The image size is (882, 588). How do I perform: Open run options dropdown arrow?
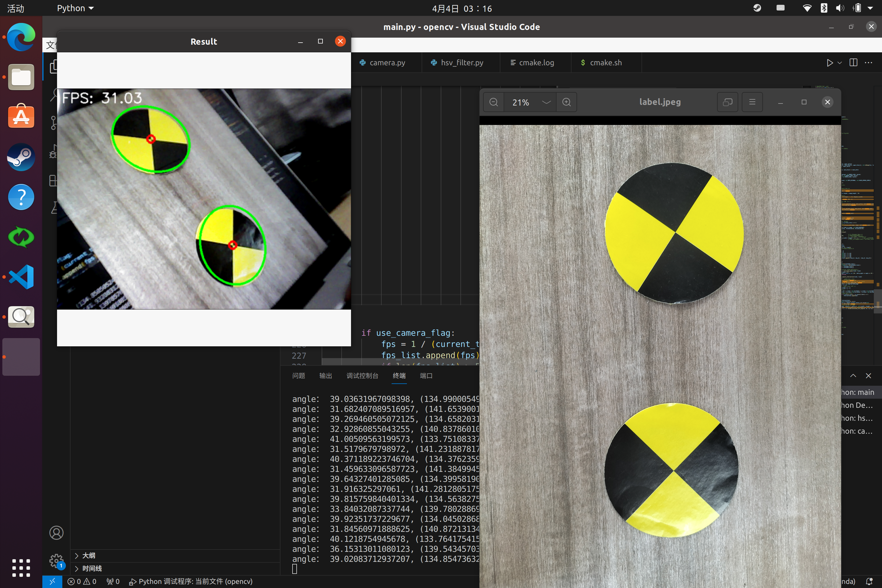tap(840, 63)
